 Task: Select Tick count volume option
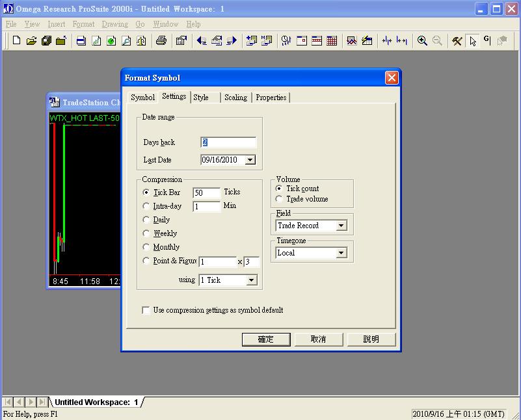coord(279,189)
